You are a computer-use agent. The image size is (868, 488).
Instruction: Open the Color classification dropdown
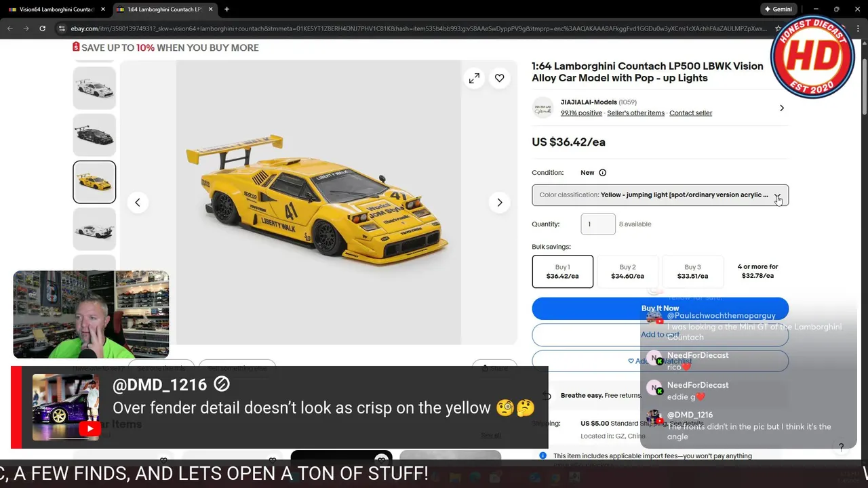[660, 195]
